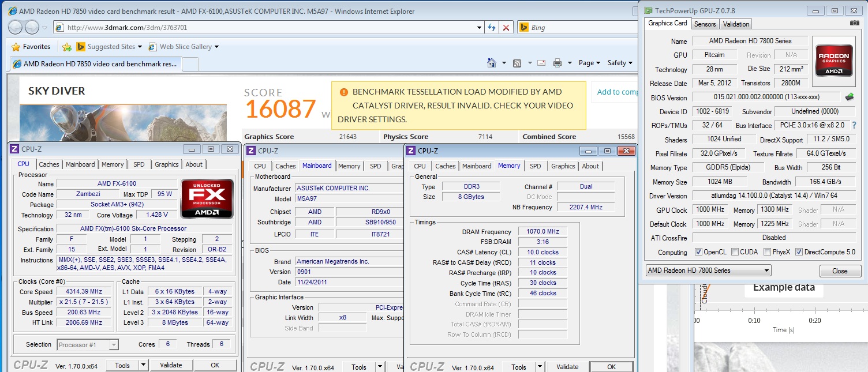The height and width of the screenshot is (372, 868).
Task: Click the favicon on the AMD Radeon HD 7850 tab
Action: coord(17,64)
